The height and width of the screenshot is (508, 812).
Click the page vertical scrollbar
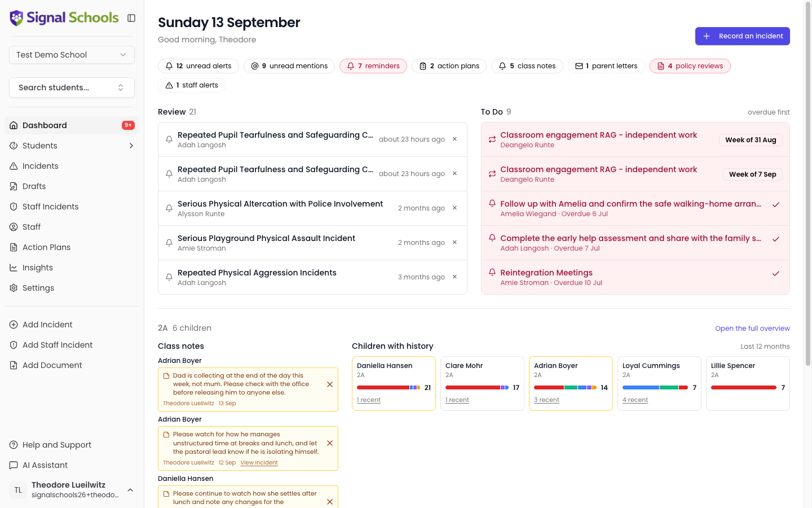(x=807, y=183)
